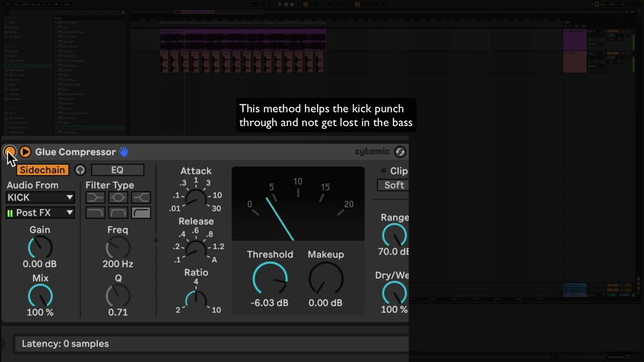Click the Makeup knob
The image size is (644, 362).
point(326,279)
